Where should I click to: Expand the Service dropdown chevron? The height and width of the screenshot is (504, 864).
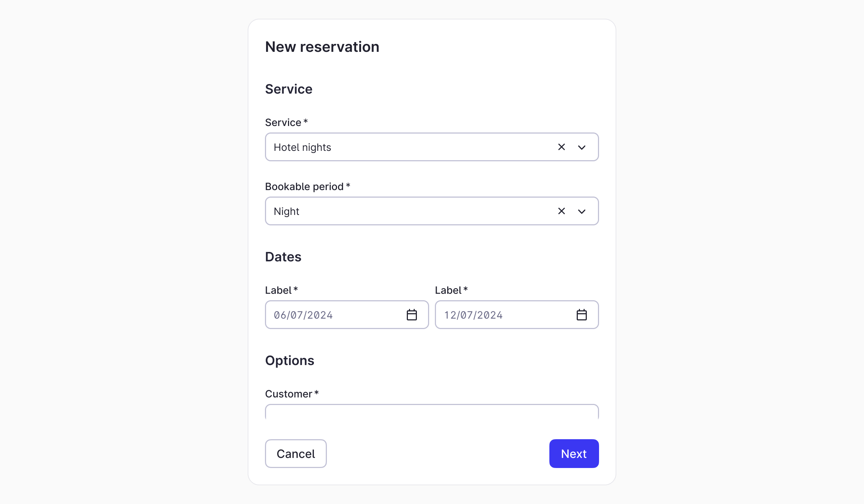(x=582, y=147)
